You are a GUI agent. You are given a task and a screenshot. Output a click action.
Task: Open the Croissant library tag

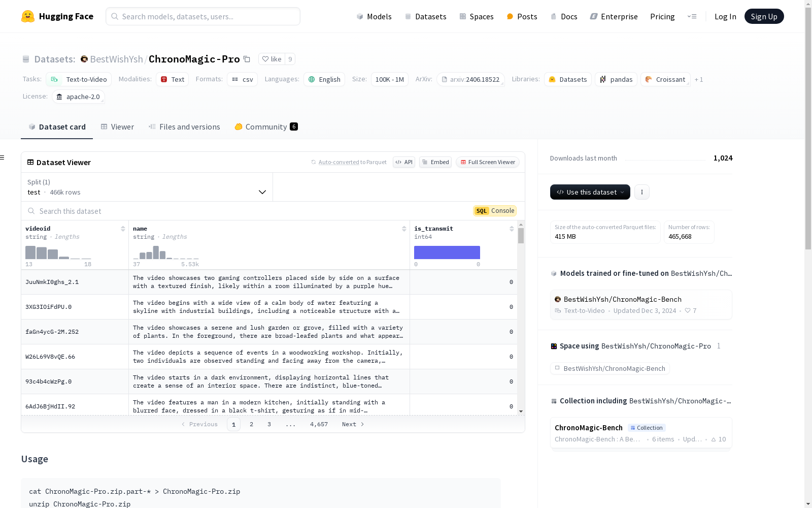pyautogui.click(x=665, y=79)
